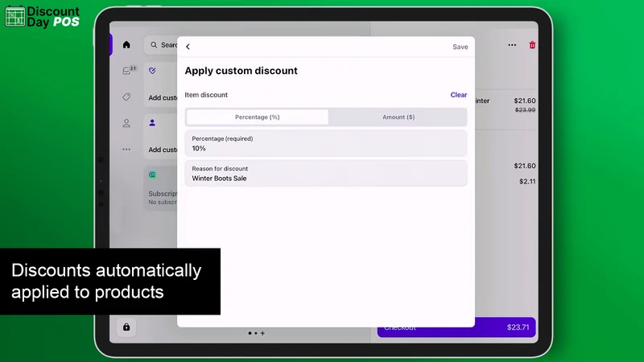
Task: Edit the Reason for discount field
Action: (326, 174)
